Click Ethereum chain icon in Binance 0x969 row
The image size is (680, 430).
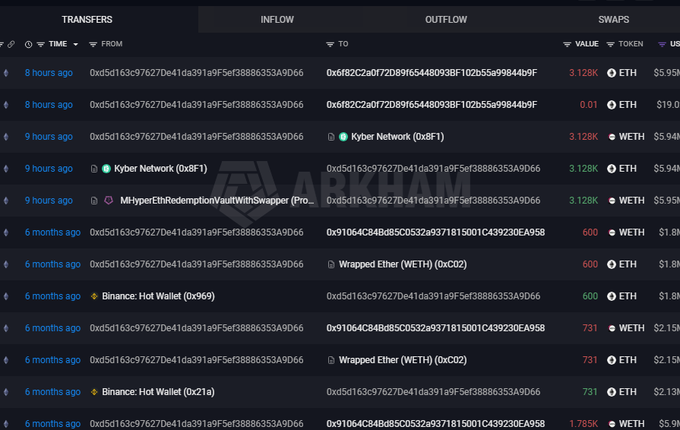pos(6,296)
